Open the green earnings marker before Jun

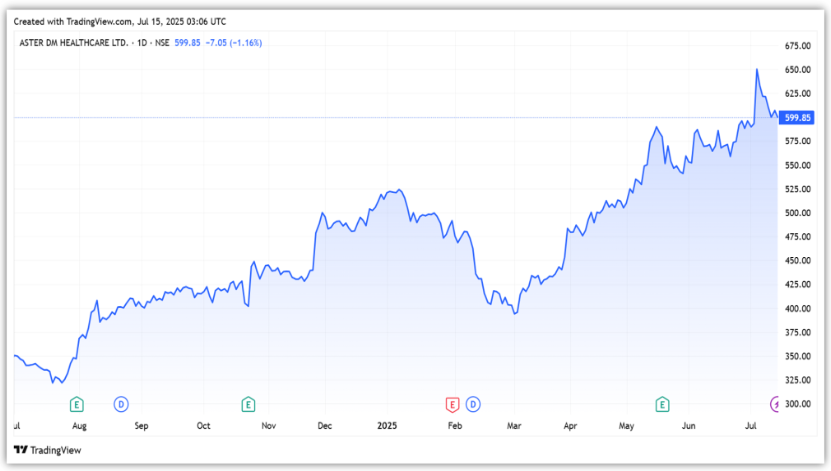pos(661,404)
